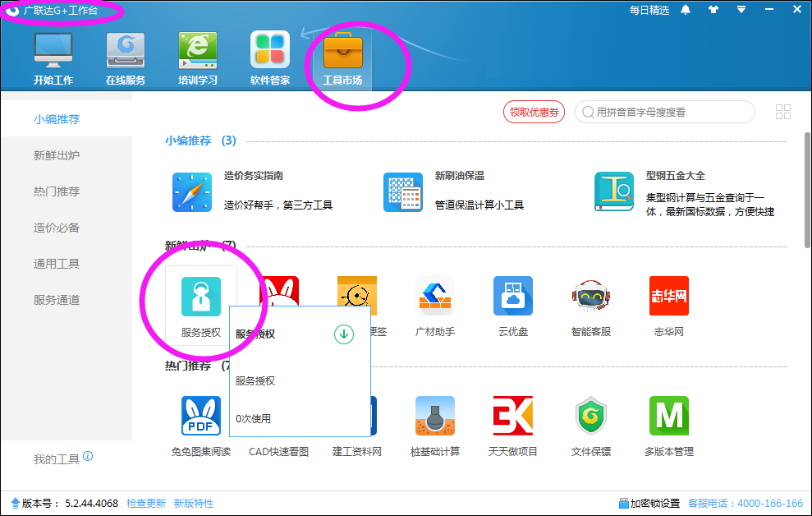This screenshot has height=516, width=812.
Task: Download 服务授权 via green arrow button
Action: (344, 334)
